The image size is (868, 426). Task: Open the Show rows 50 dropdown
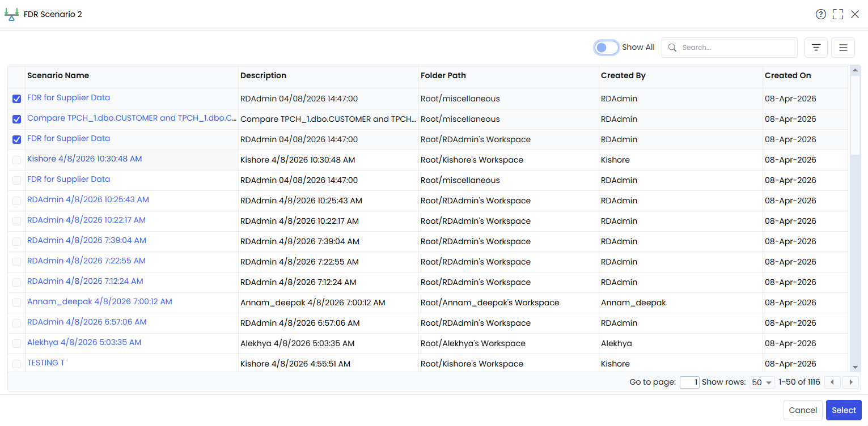point(762,382)
